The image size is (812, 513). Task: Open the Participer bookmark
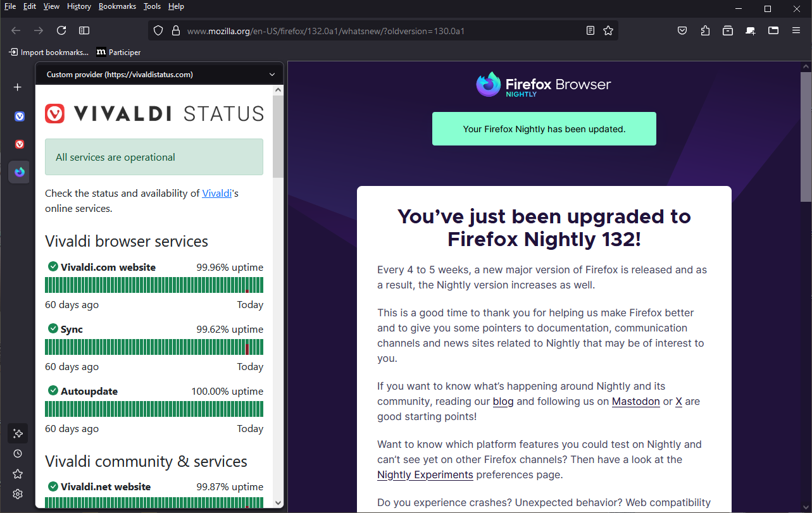click(x=118, y=53)
